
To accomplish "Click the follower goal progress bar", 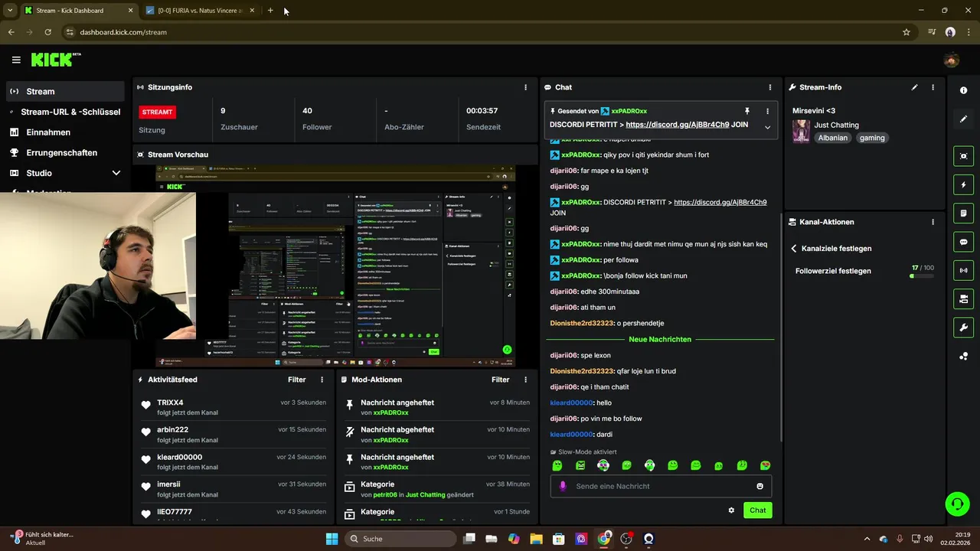I will (922, 275).
